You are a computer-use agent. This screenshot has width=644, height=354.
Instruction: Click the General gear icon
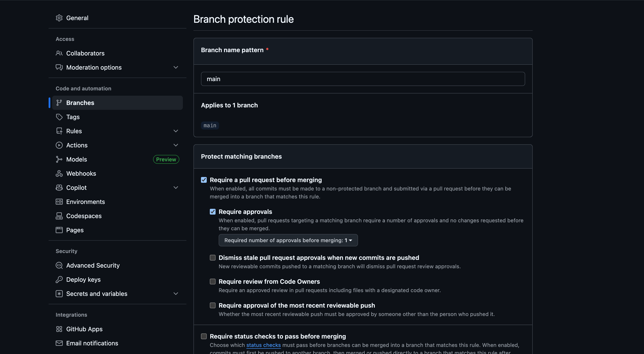59,18
